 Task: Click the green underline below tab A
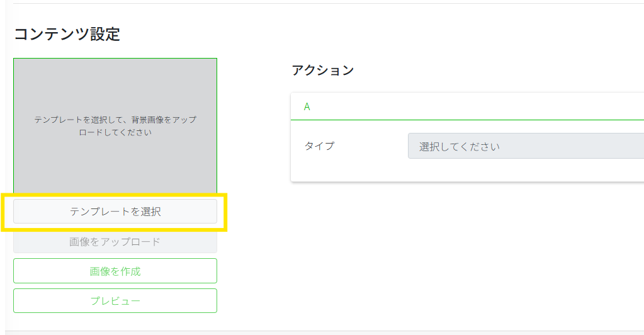pos(466,120)
